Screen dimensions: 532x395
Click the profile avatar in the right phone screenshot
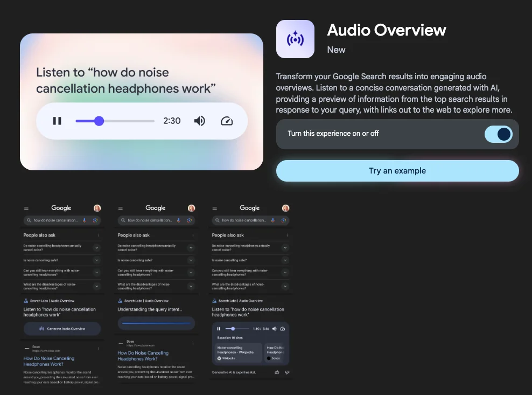pyautogui.click(x=286, y=208)
